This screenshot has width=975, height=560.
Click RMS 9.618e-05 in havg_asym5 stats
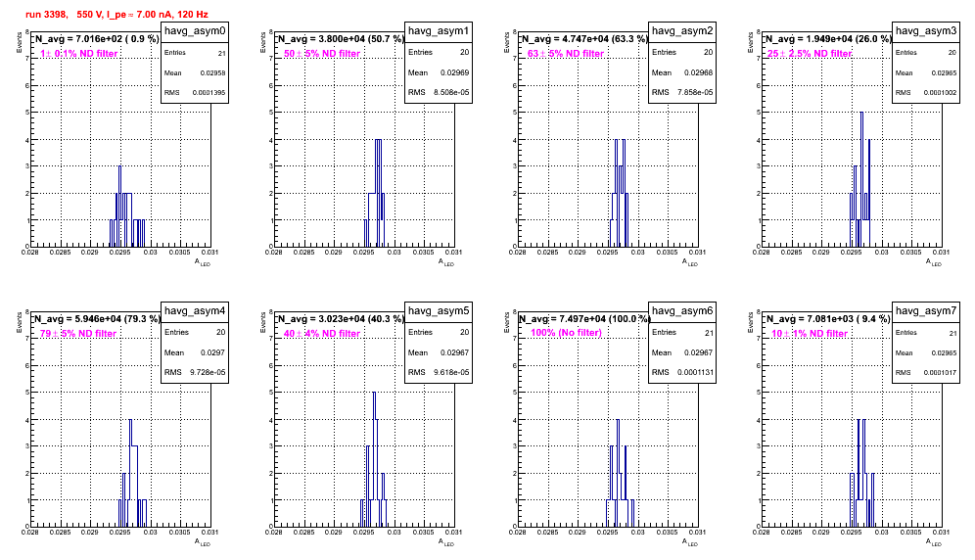point(439,373)
